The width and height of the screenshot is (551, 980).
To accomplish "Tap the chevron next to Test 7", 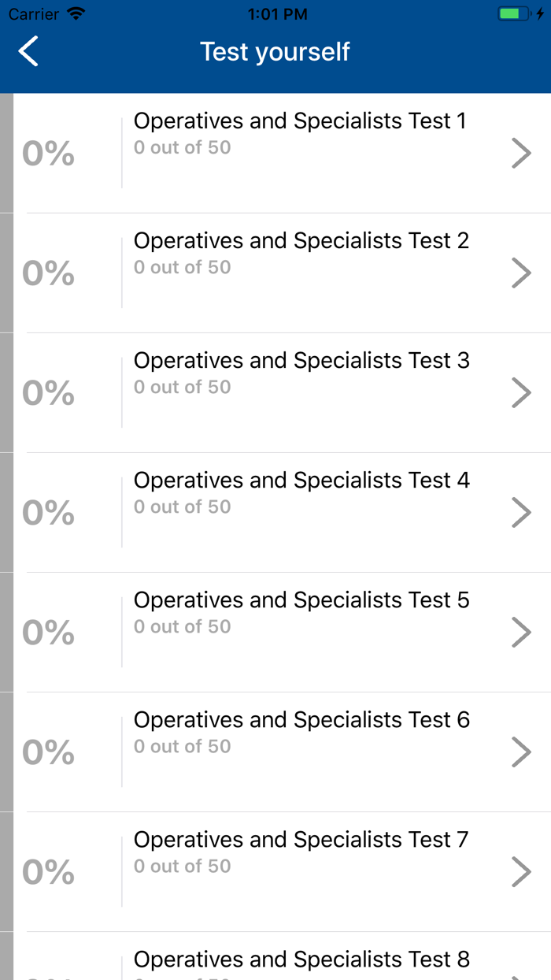I will pyautogui.click(x=521, y=871).
